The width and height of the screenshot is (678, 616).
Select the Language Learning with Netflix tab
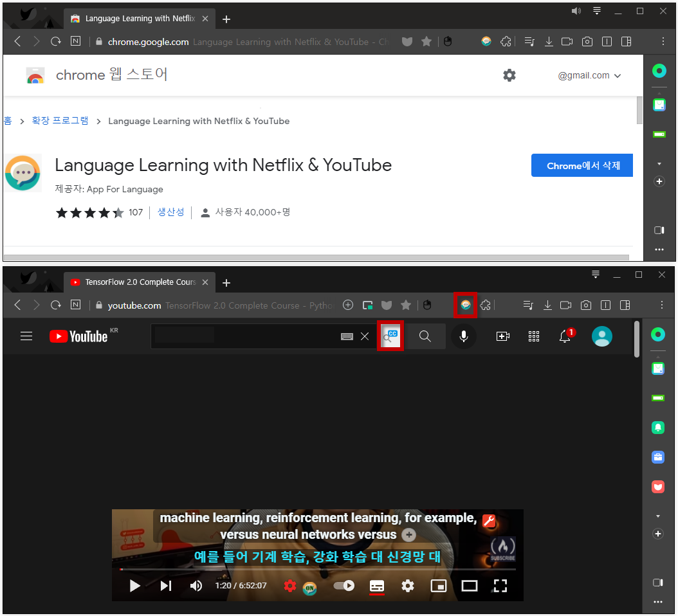140,19
